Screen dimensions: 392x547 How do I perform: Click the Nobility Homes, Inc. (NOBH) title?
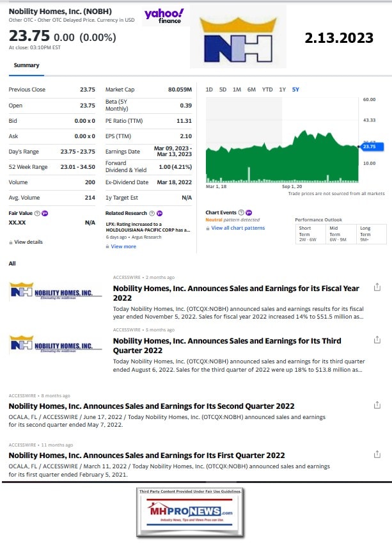[60, 11]
